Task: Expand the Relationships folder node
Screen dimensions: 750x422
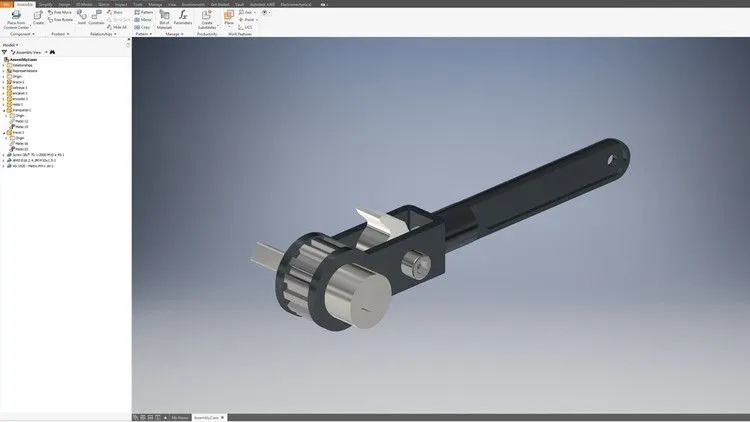Action: (x=4, y=65)
